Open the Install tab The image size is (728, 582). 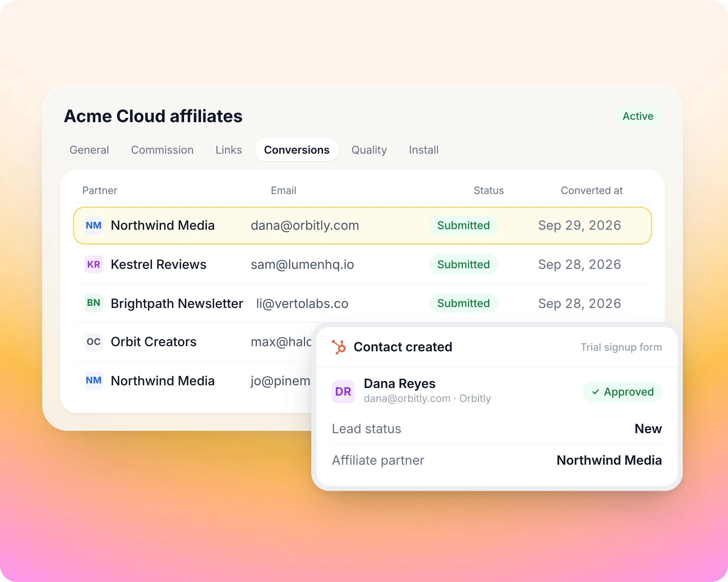tap(423, 150)
